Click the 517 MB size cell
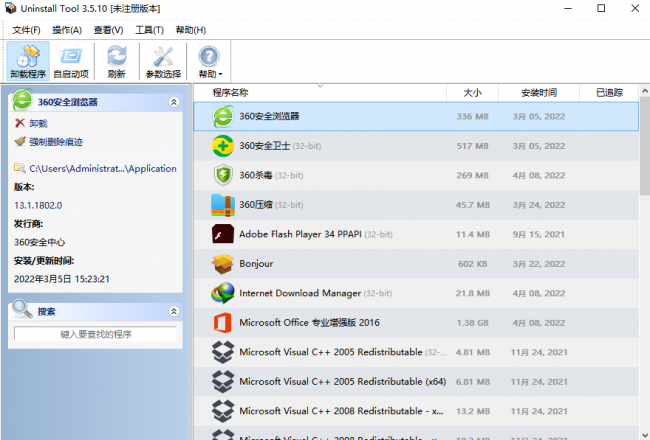The width and height of the screenshot is (650, 440). [x=473, y=146]
